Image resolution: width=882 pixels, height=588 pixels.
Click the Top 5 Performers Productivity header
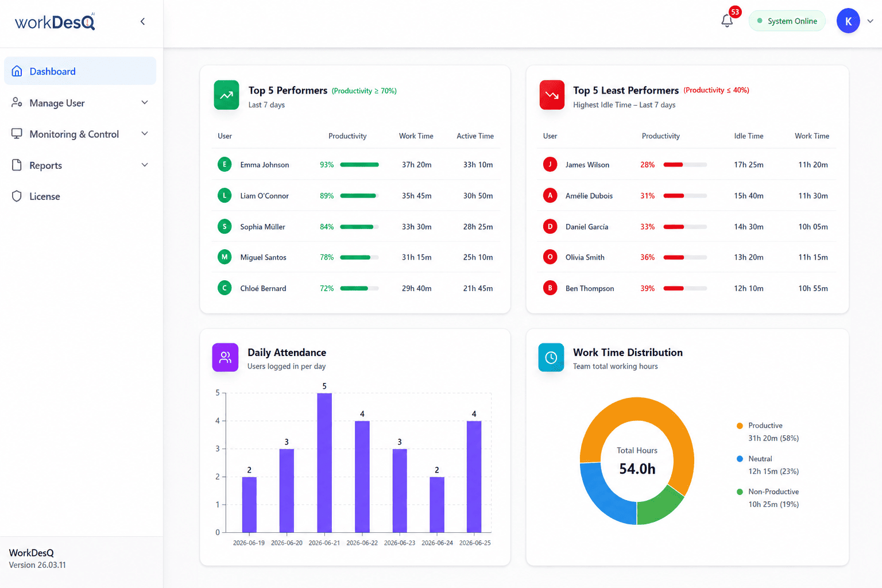(347, 136)
